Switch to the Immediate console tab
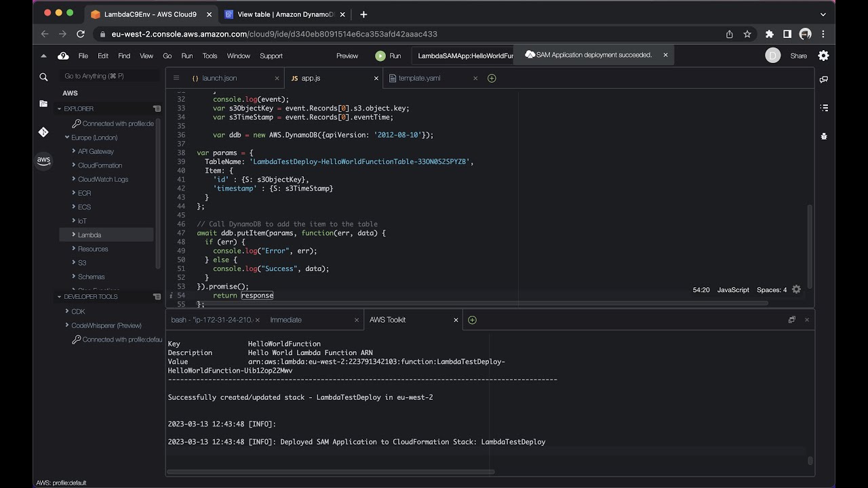 point(285,320)
